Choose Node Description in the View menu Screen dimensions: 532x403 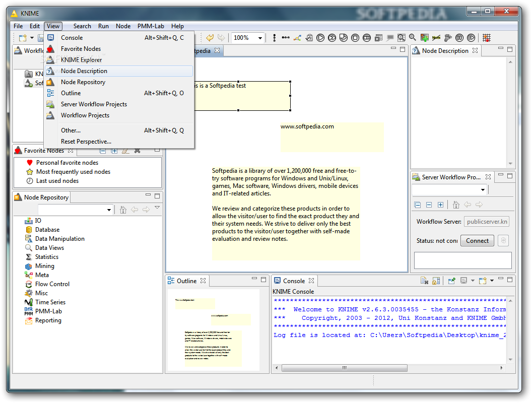tap(119, 71)
